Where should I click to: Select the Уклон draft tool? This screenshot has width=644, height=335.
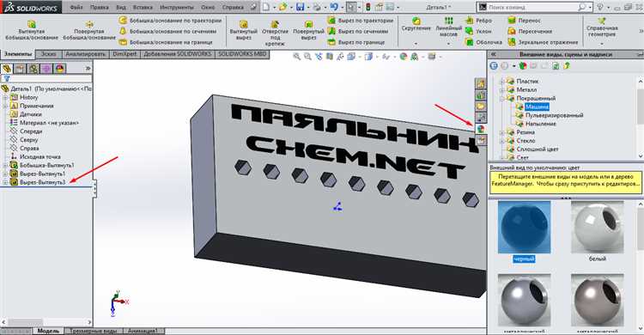pyautogui.click(x=478, y=31)
